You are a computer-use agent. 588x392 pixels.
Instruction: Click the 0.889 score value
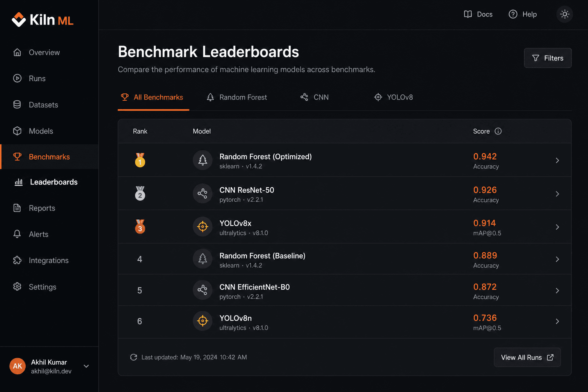(x=485, y=255)
